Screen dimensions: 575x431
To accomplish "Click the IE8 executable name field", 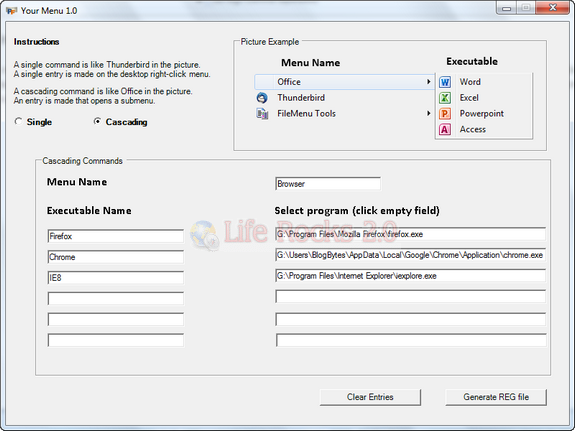I will tap(116, 278).
